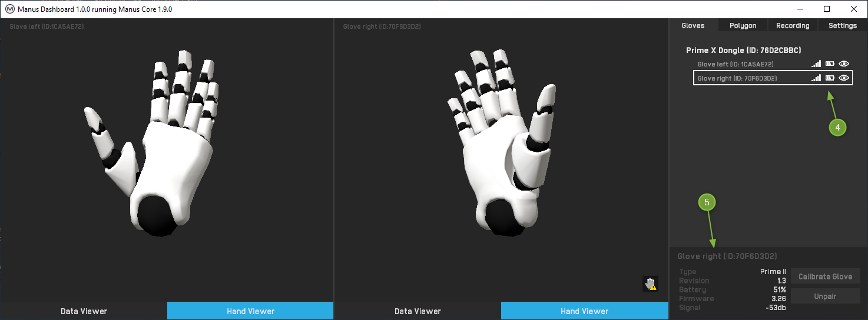Show Data Viewer for the left glove
This screenshot has height=320, width=868.
pos(84,311)
